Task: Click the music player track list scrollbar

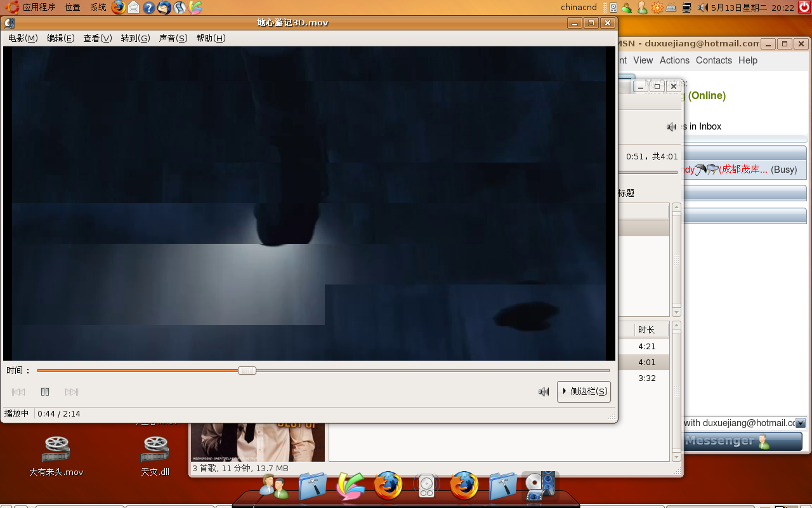Action: pos(676,391)
